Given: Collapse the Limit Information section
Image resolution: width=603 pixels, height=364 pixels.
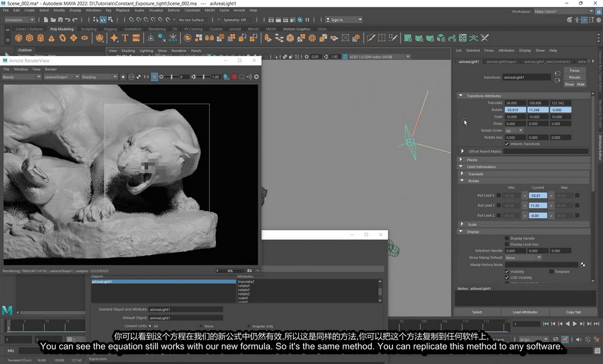Looking at the screenshot, I should [x=461, y=166].
